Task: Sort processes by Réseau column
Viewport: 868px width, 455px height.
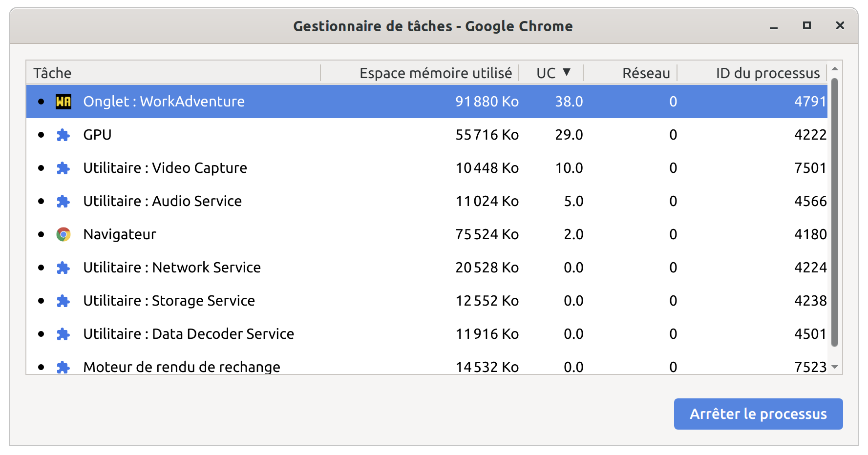Action: click(x=646, y=72)
